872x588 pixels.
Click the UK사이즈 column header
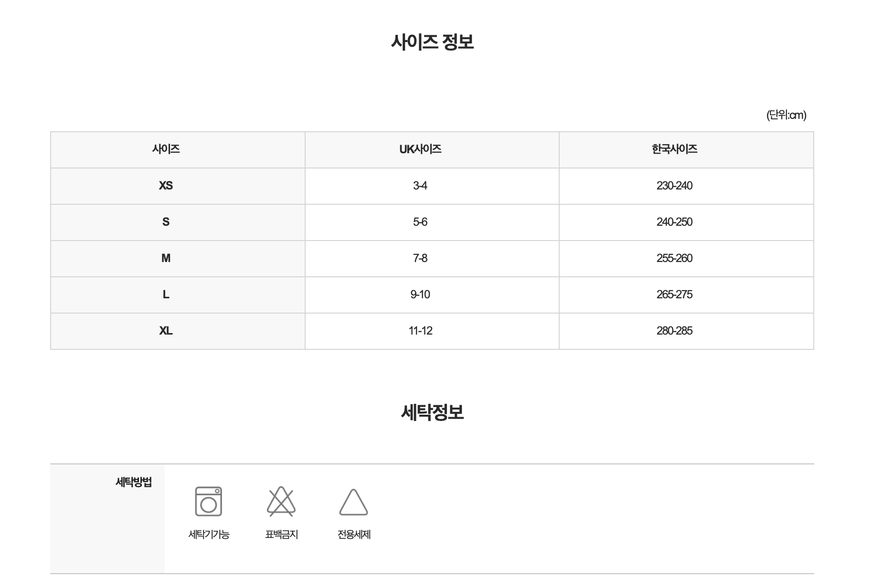click(x=432, y=149)
